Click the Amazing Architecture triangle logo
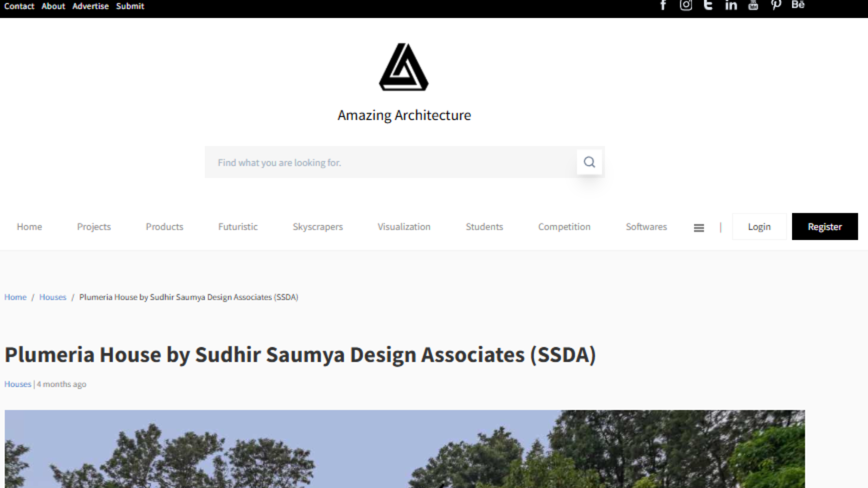Image resolution: width=868 pixels, height=488 pixels. (403, 67)
